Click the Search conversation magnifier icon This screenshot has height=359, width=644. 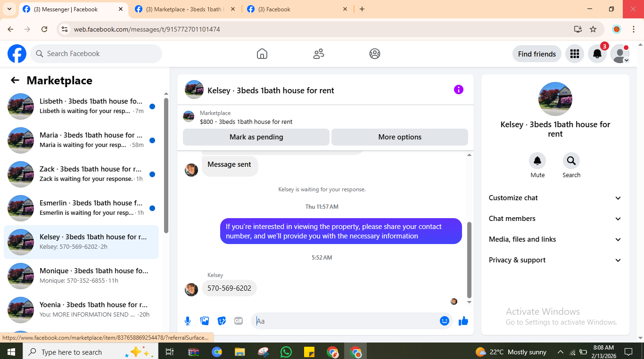pyautogui.click(x=571, y=161)
